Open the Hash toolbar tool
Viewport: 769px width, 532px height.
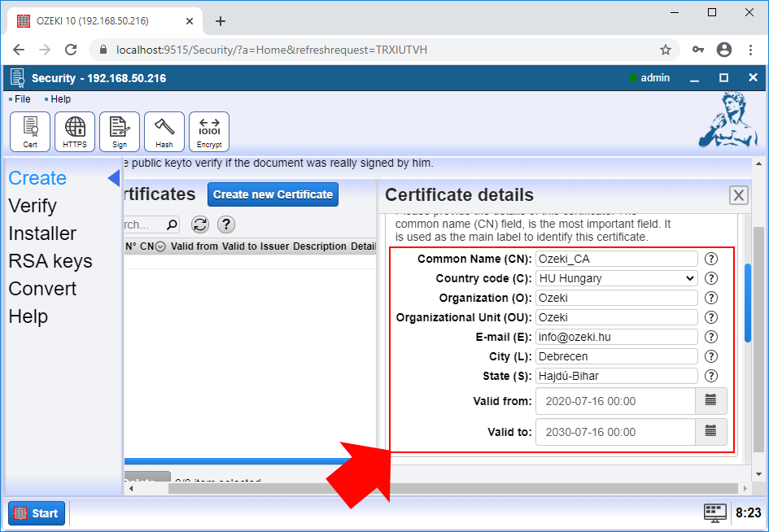tap(164, 132)
